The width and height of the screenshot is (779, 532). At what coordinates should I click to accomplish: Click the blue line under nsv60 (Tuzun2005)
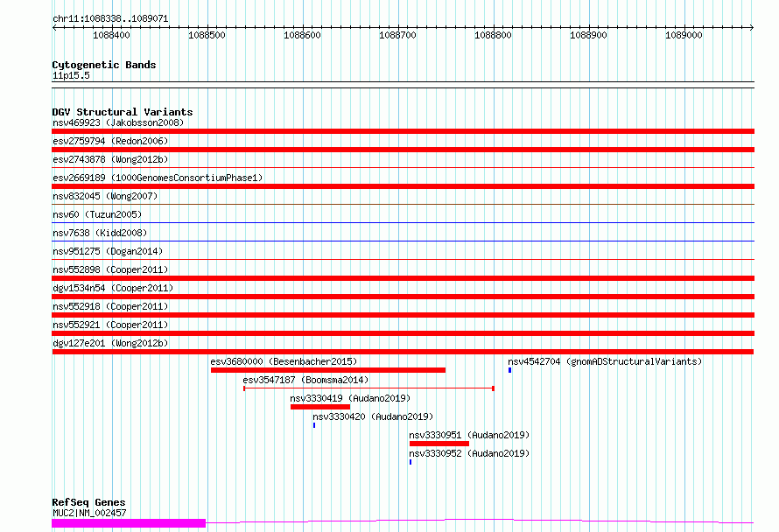pyautogui.click(x=403, y=223)
